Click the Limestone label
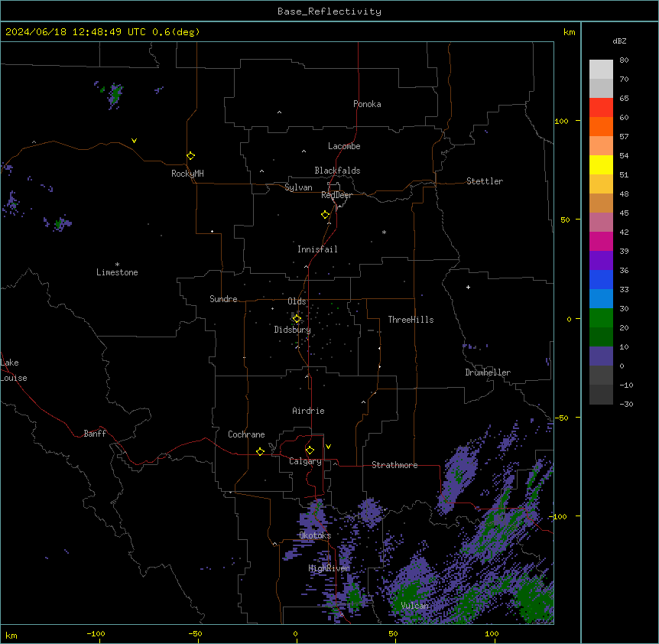Screen dimensions: 659x644 [117, 272]
